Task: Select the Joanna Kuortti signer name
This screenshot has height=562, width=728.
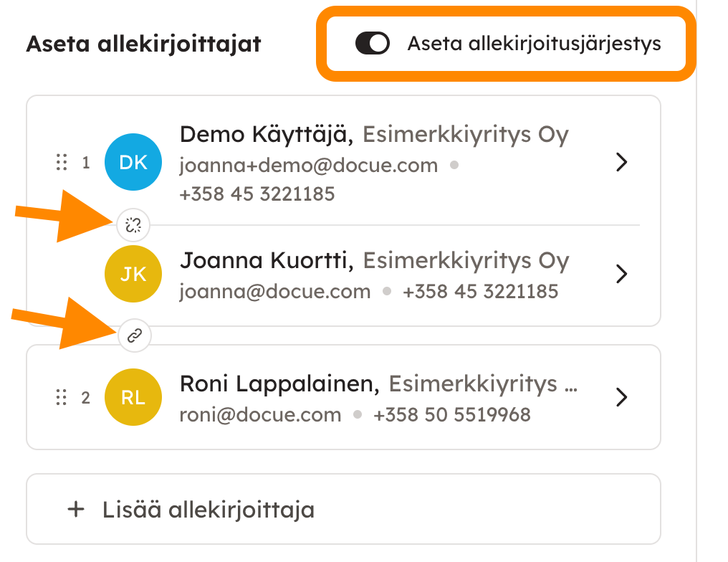Action: pyautogui.click(x=267, y=261)
